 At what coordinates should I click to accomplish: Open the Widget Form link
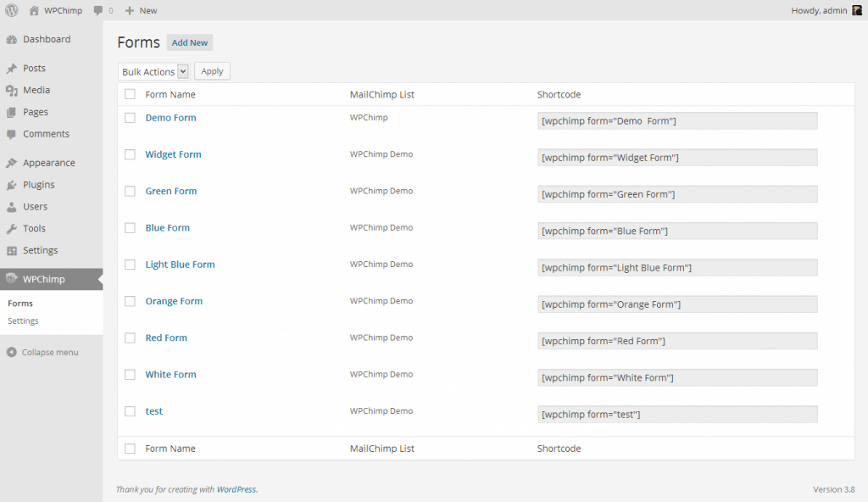[173, 154]
